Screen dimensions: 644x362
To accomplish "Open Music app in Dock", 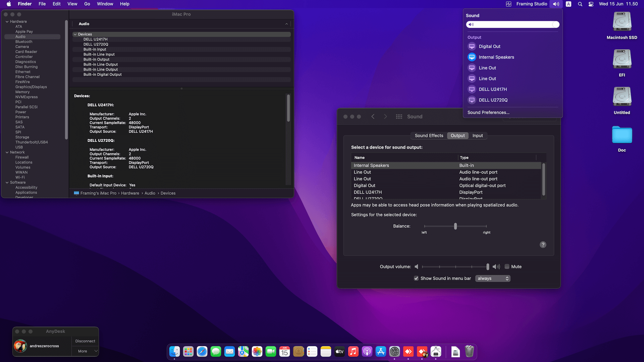I will [x=353, y=351].
